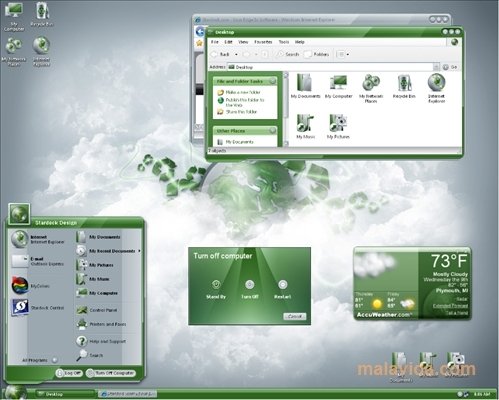Click the Back toolbar button
This screenshot has height=400, width=499.
pyautogui.click(x=220, y=54)
